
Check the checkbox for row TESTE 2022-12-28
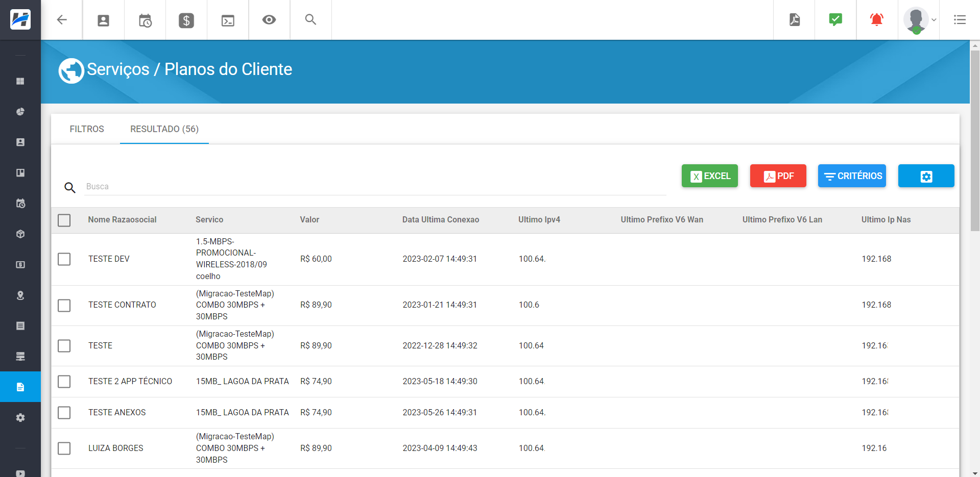64,346
